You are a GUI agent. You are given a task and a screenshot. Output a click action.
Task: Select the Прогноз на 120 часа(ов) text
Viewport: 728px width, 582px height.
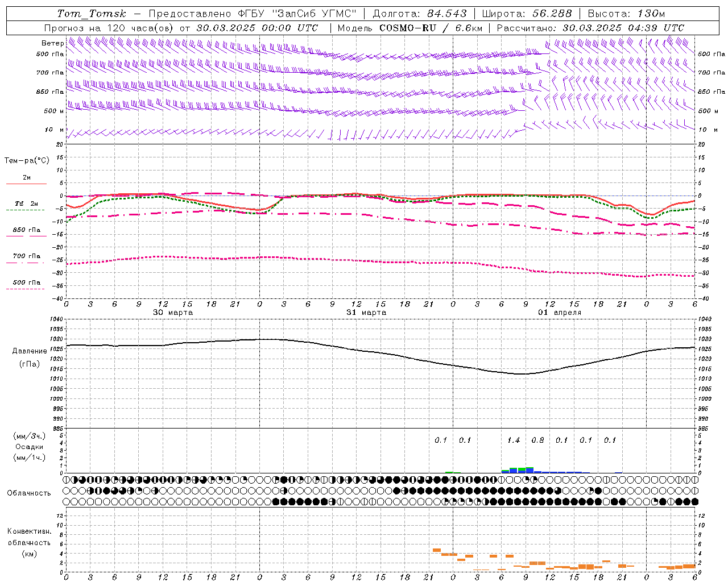(x=109, y=28)
